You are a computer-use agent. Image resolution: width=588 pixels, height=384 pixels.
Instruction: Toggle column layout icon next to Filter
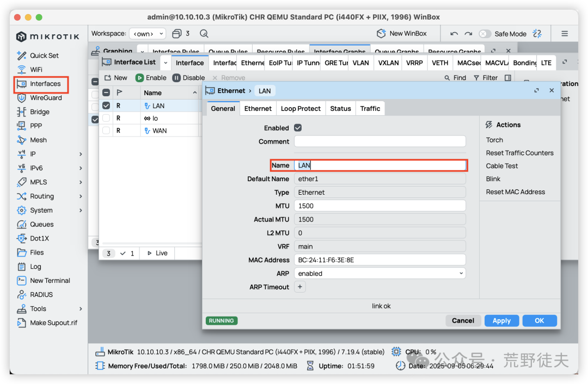[x=508, y=78]
